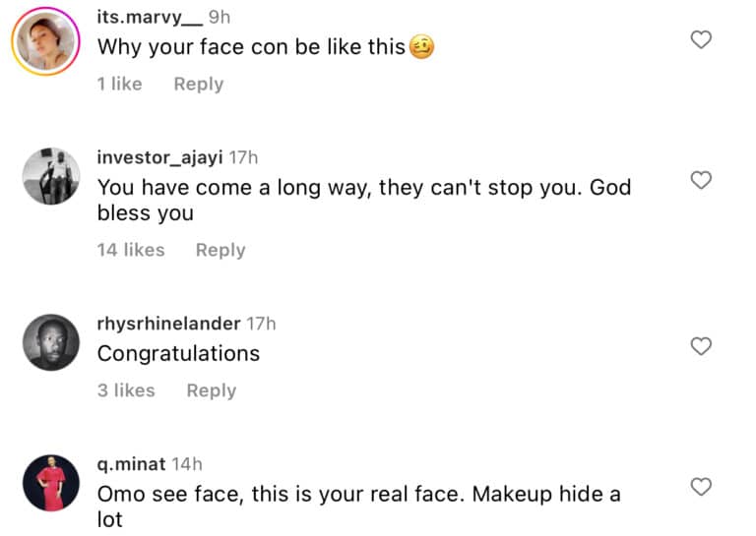Visit investor_ajayi username link
The height and width of the screenshot is (536, 756).
160,156
